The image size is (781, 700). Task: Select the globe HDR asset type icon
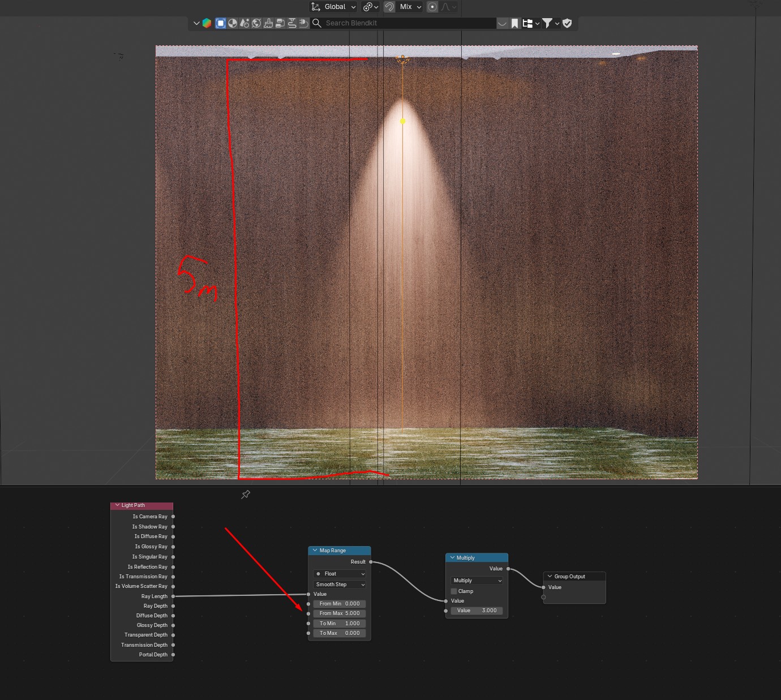[256, 23]
